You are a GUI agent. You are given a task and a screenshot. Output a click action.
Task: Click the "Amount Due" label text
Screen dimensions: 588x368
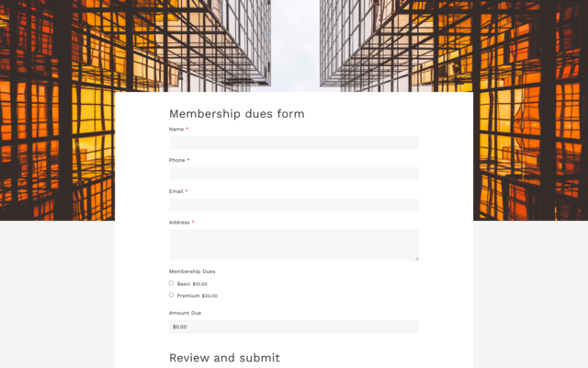click(x=185, y=314)
